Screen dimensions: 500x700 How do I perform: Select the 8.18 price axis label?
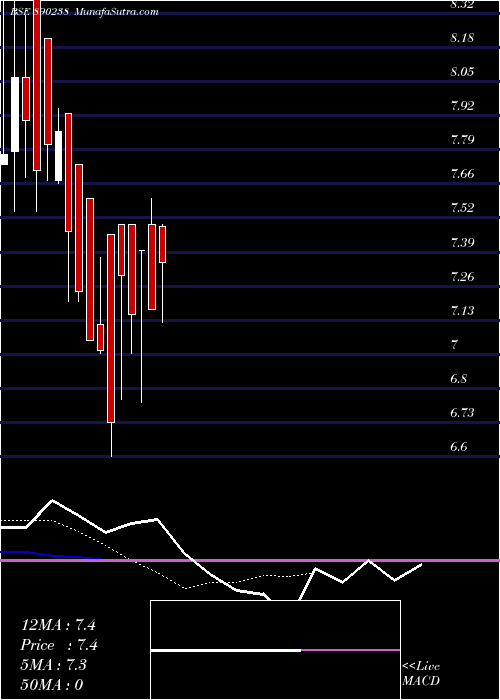(x=462, y=38)
